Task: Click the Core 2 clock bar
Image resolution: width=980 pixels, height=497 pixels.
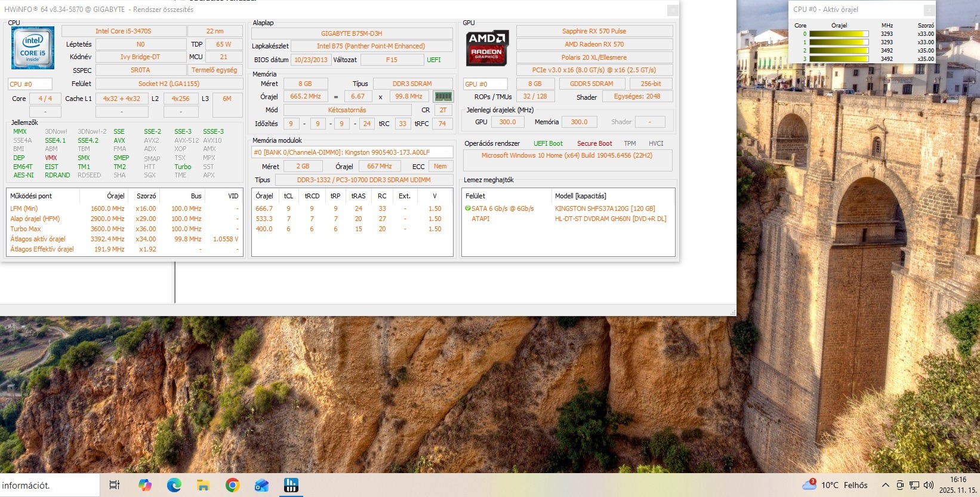Action: pos(839,51)
